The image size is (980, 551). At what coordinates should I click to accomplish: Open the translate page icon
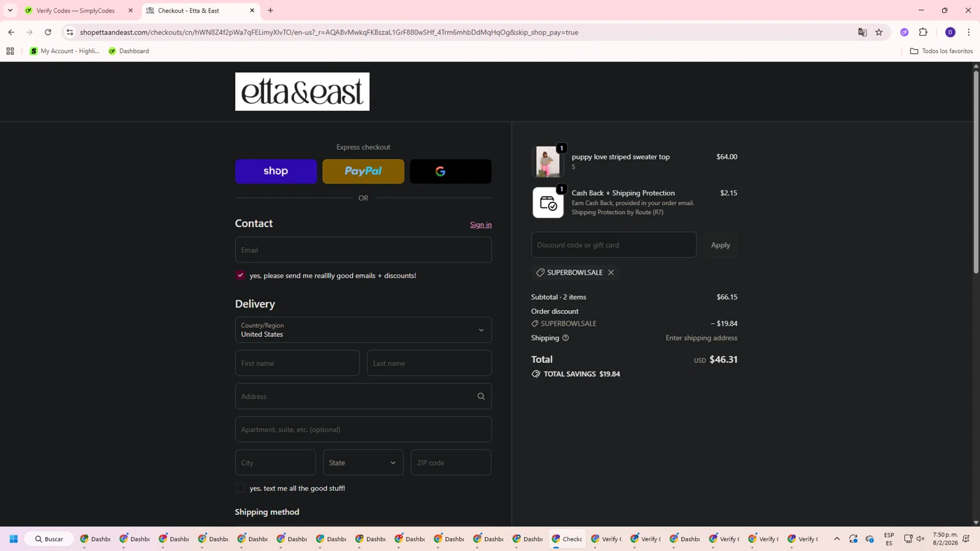coord(862,32)
